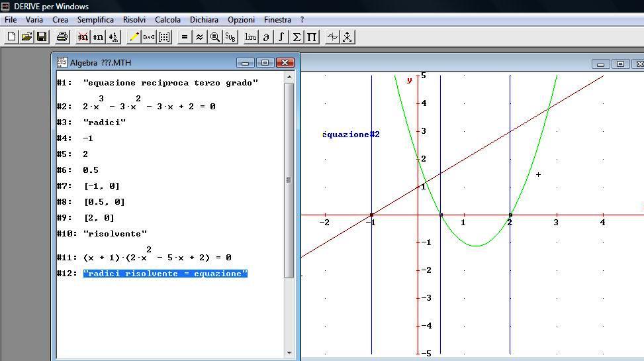Close the Algebra ???.MTH window

[x=285, y=63]
